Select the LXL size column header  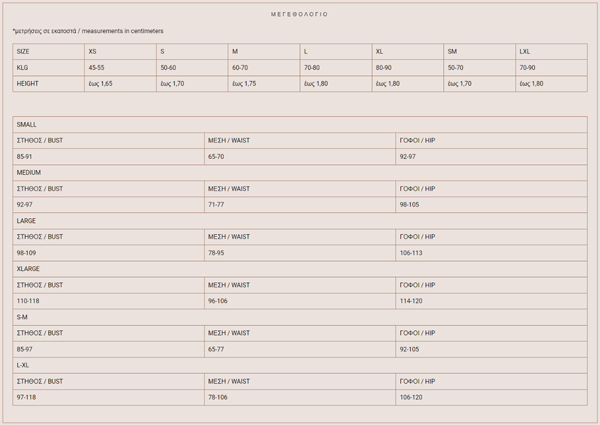click(525, 51)
